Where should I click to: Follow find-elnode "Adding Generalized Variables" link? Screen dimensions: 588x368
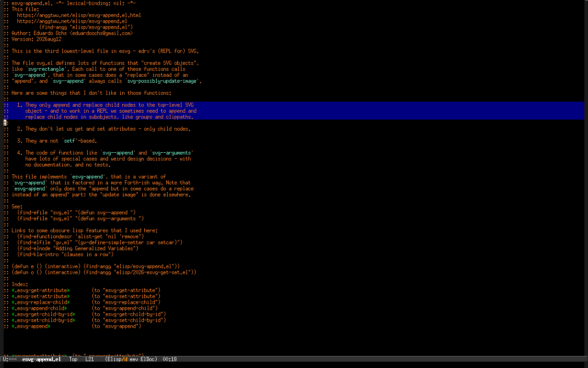(x=78, y=248)
